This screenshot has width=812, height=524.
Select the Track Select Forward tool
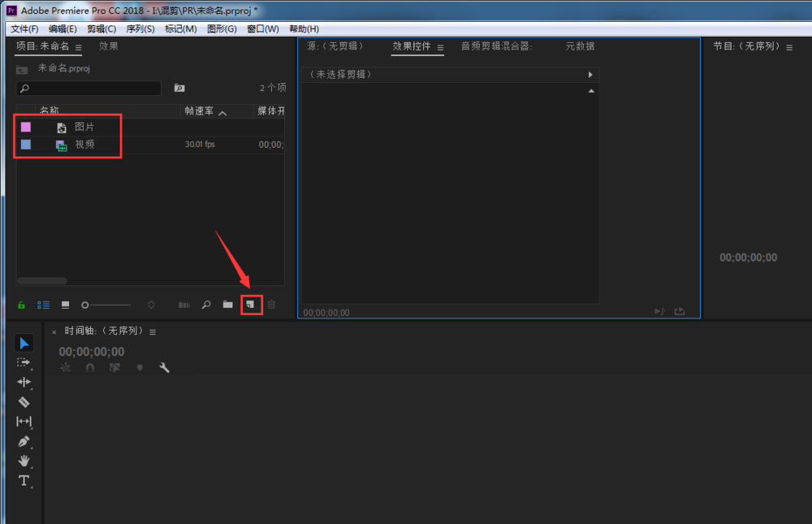click(24, 362)
